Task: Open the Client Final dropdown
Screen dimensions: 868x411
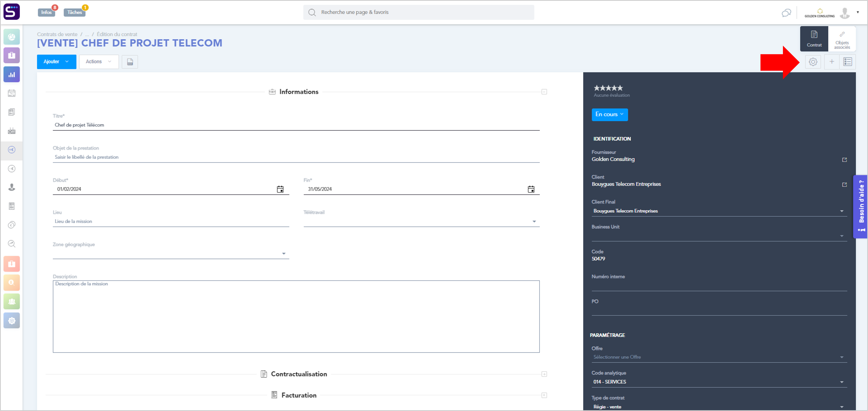Action: (719, 211)
